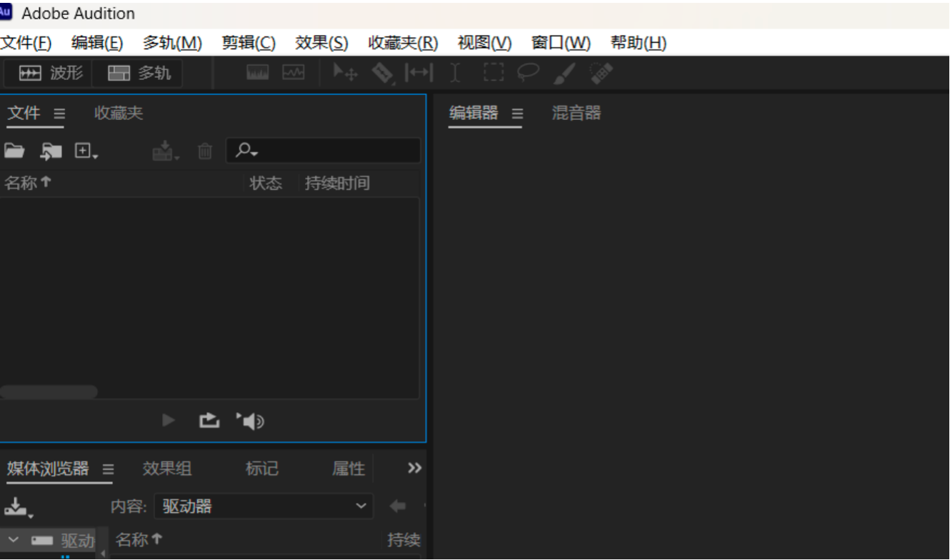Open file folder icon in Files panel
This screenshot has width=950, height=560.
(x=14, y=151)
